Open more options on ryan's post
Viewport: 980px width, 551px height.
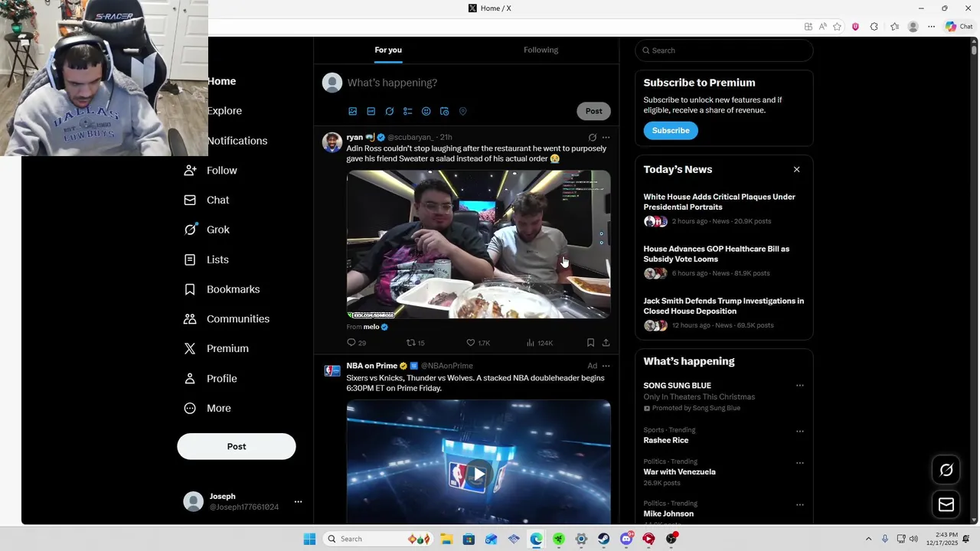pos(606,138)
